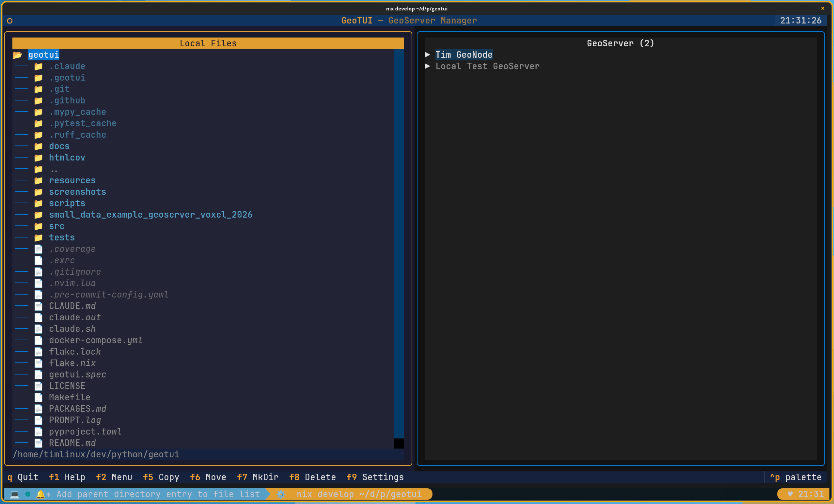Viewport: 834px width, 504px height.
Task: Open f1 Help from the footer
Action: point(67,477)
